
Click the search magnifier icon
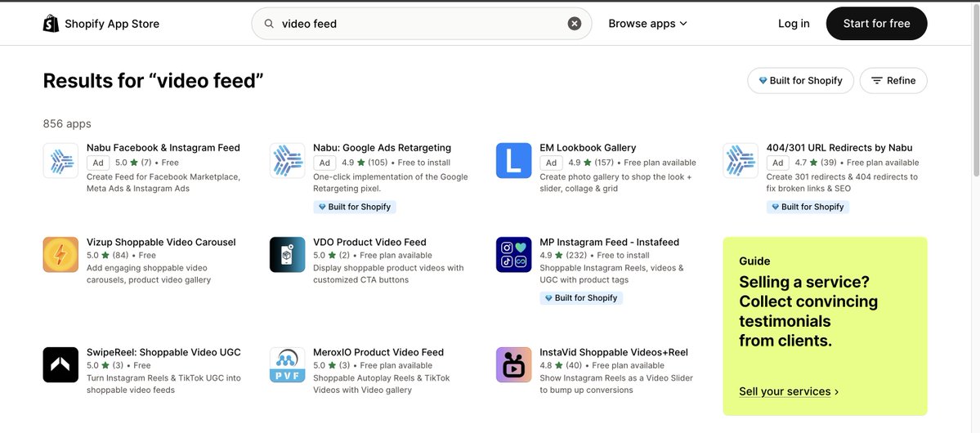click(x=269, y=24)
